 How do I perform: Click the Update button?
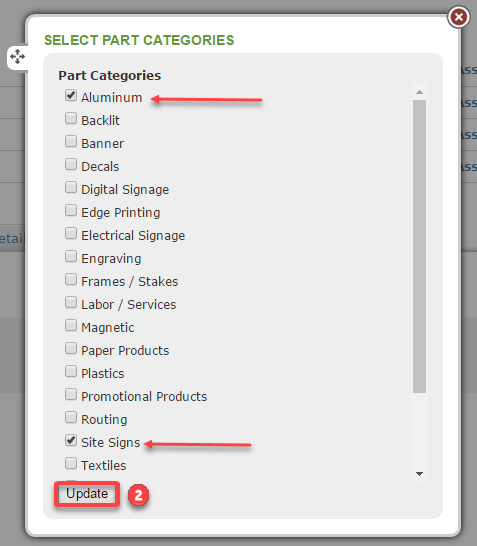tap(87, 494)
